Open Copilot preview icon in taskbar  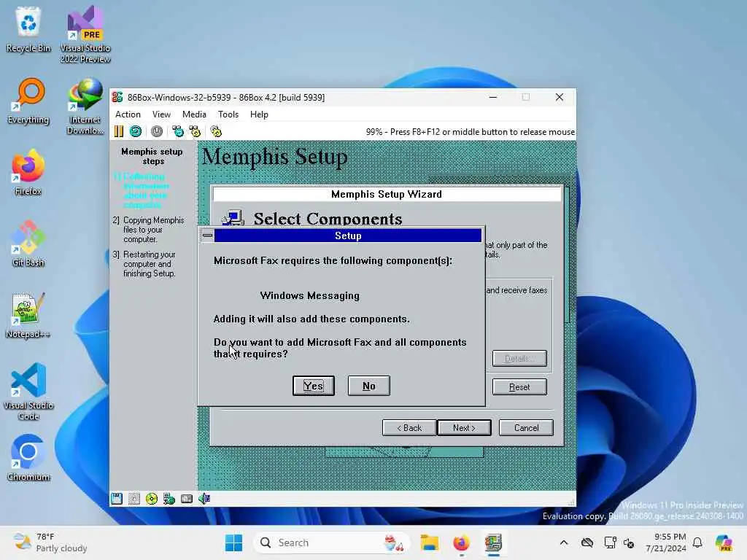click(724, 542)
